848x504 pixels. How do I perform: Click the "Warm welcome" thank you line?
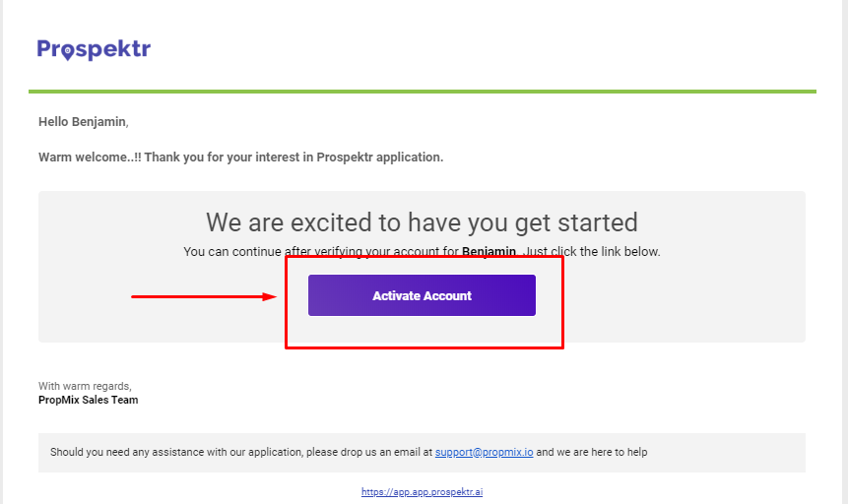[240, 157]
